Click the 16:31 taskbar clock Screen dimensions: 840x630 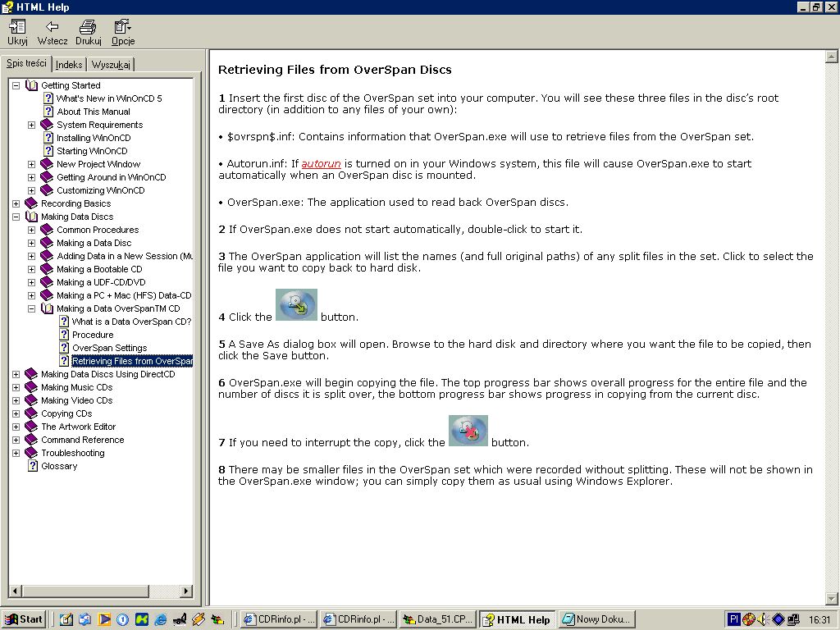point(819,619)
